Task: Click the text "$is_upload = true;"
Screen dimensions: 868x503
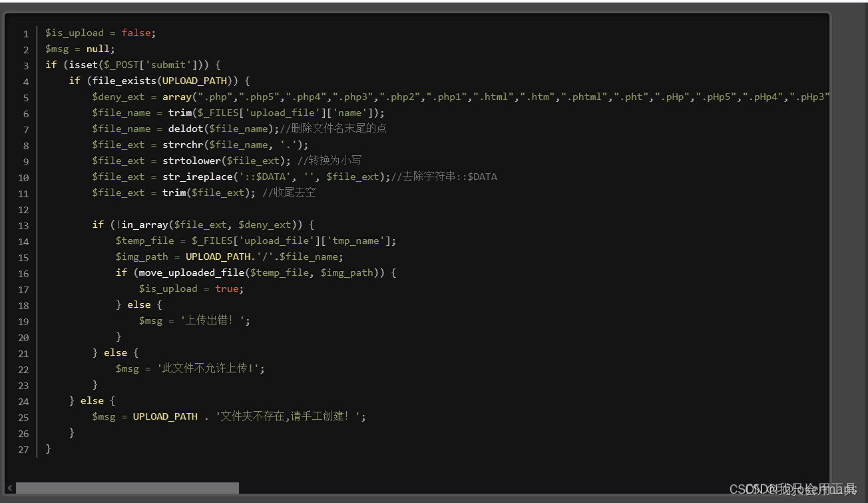Action: coord(191,288)
